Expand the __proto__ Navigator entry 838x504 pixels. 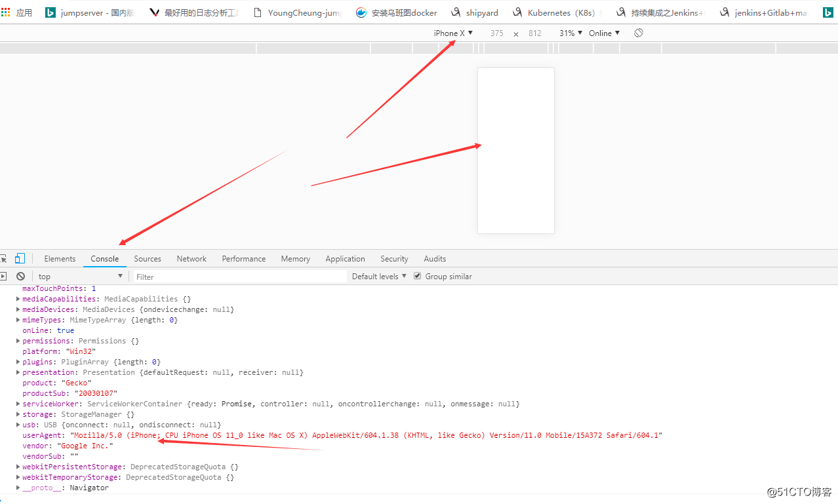click(x=18, y=488)
